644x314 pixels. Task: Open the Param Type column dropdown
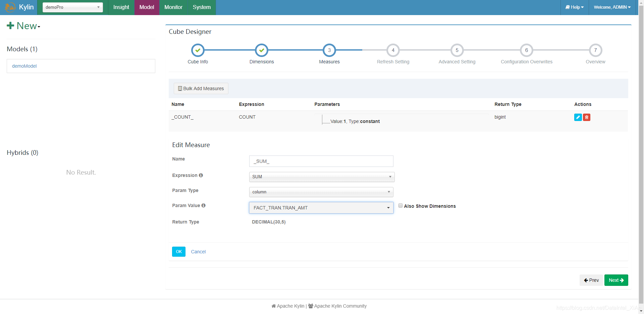(x=321, y=192)
